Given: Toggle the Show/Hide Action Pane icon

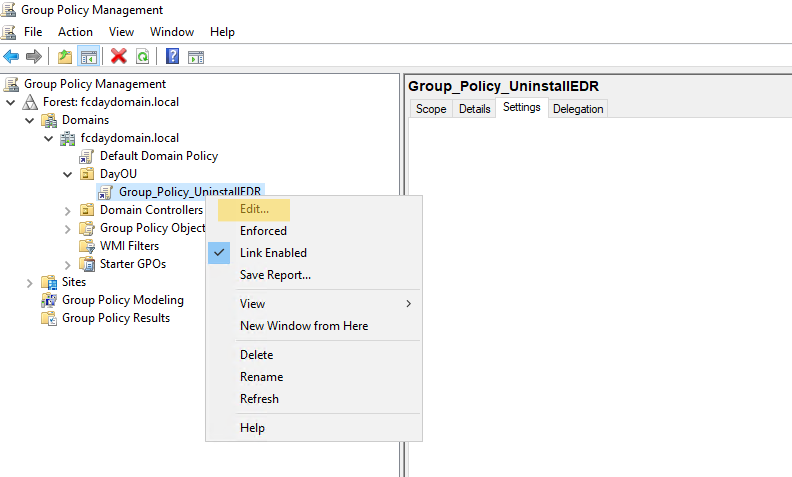Looking at the screenshot, I should click(x=196, y=56).
